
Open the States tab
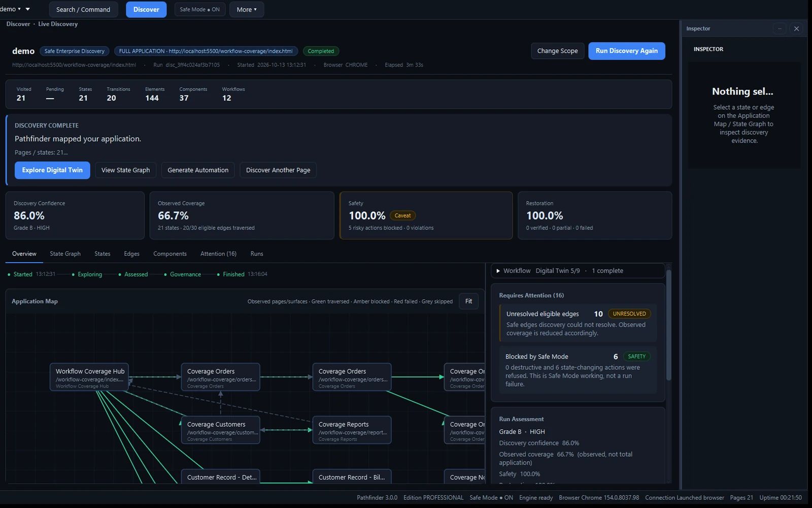(x=103, y=254)
